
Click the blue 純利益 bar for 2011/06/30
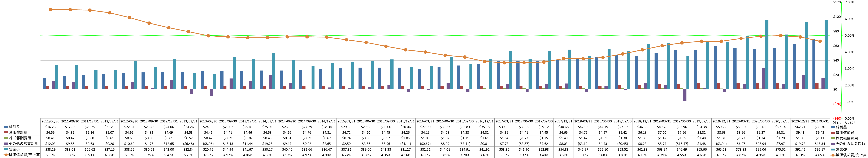pyautogui.click(x=44, y=83)
